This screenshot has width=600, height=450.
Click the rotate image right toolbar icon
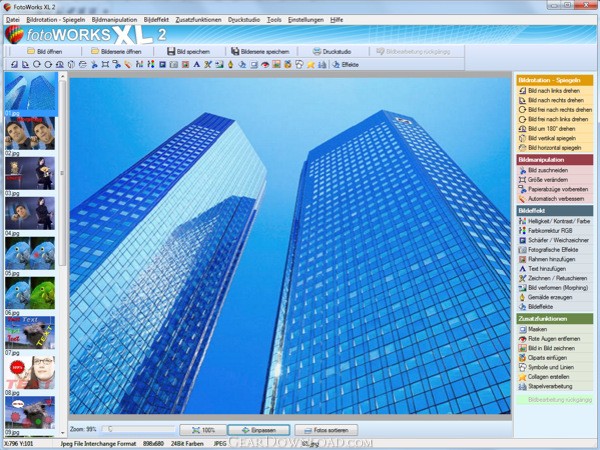point(25,65)
